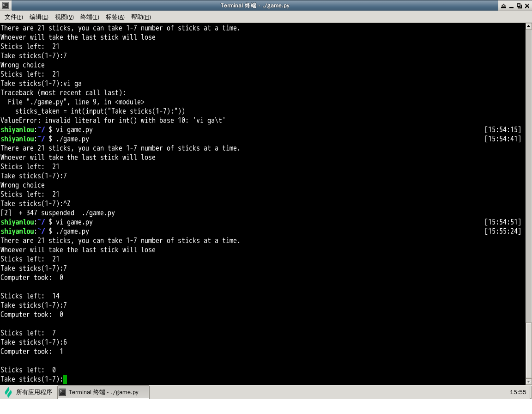532x414 pixels.
Task: Maximize the Terminal window
Action: (519, 6)
